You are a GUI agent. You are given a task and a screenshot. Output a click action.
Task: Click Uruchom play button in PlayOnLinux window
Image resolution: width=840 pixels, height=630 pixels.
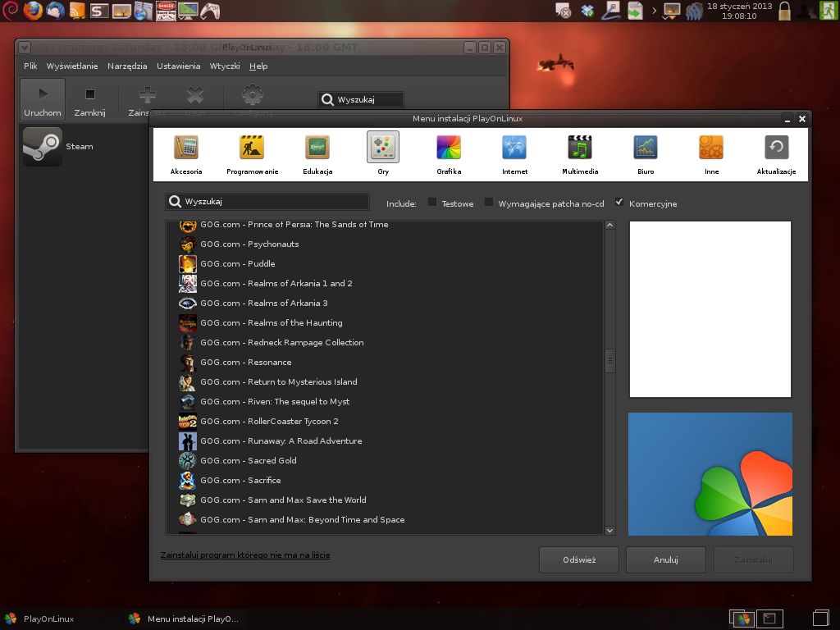pyautogui.click(x=43, y=99)
